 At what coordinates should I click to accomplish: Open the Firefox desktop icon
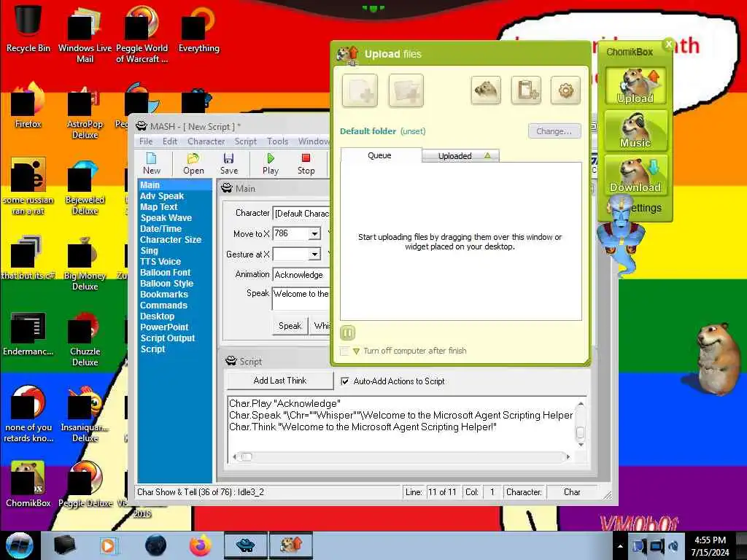click(x=28, y=105)
